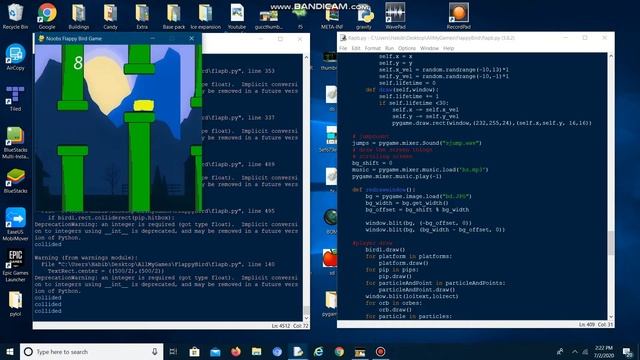Launch the EaseUS MobiMover shortcut
The height and width of the screenshot is (360, 640).
[x=16, y=224]
